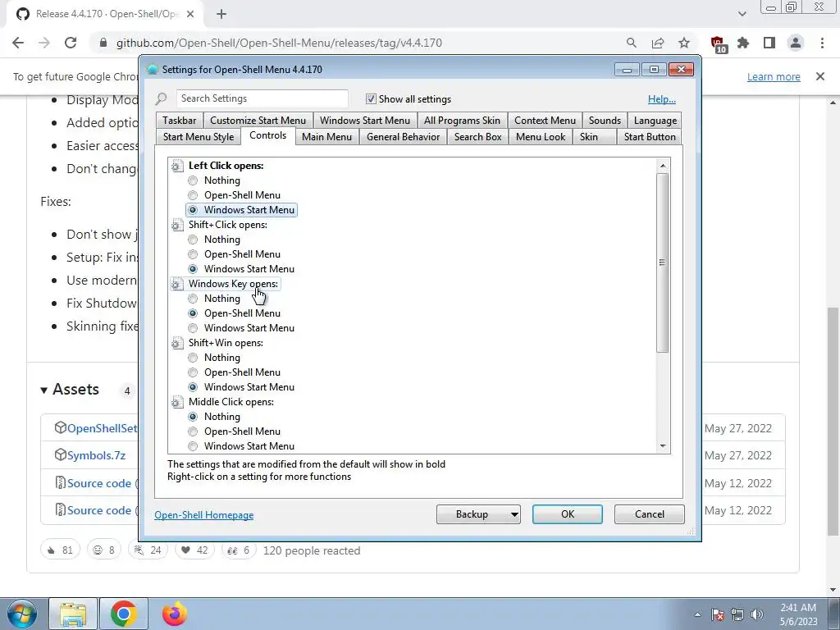Click the search magnifier icon in settings

161,98
